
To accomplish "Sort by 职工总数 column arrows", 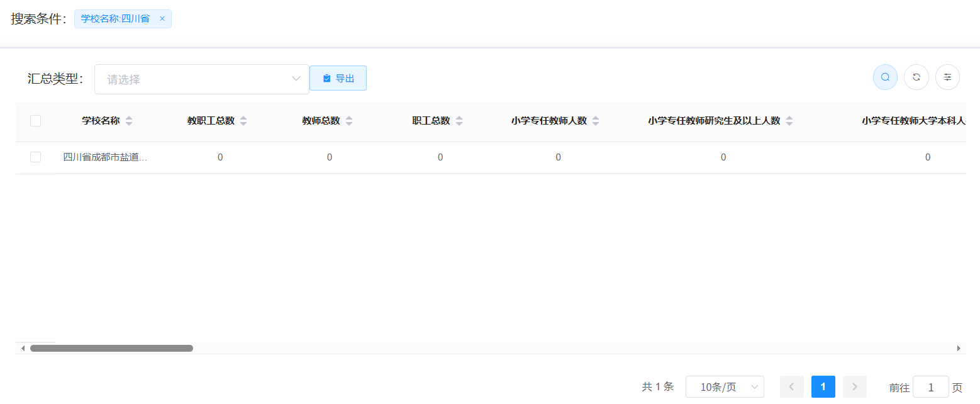I will point(459,121).
